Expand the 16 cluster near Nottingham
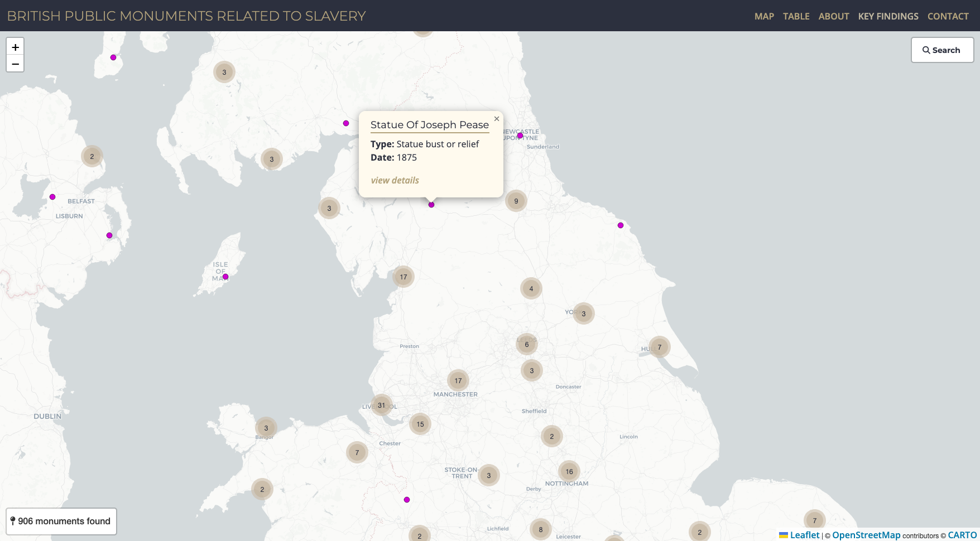Viewport: 980px width, 541px height. click(569, 472)
